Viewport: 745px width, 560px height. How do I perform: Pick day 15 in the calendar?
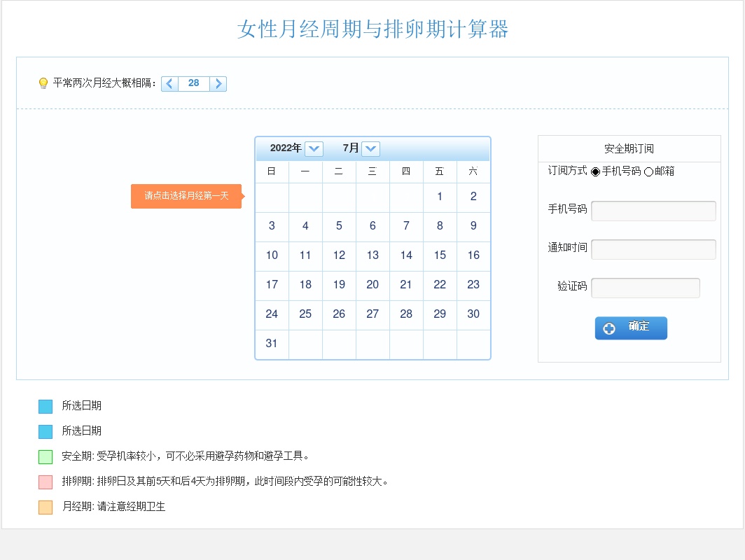440,255
